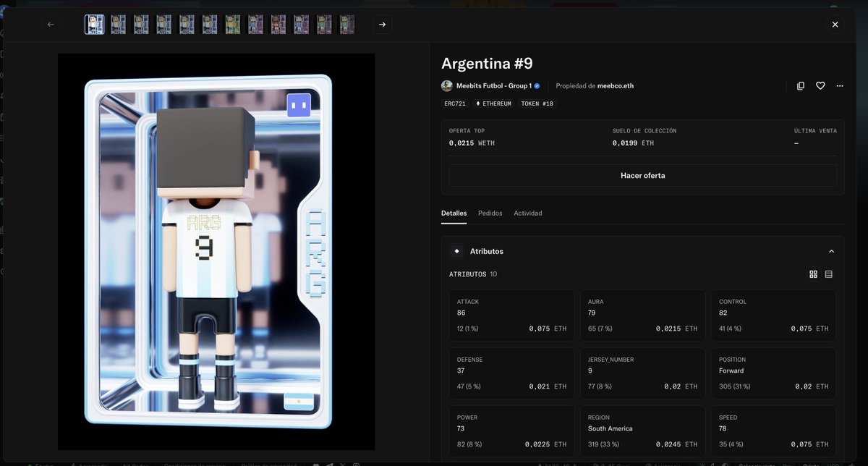Click the TOKEN #18 tag

[537, 103]
